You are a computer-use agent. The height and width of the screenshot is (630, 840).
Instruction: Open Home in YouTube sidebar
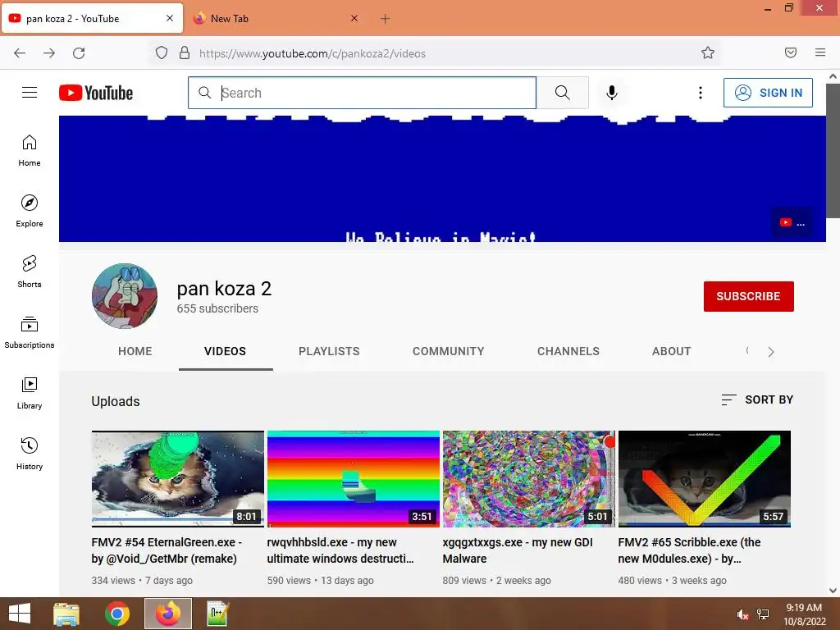coord(30,151)
